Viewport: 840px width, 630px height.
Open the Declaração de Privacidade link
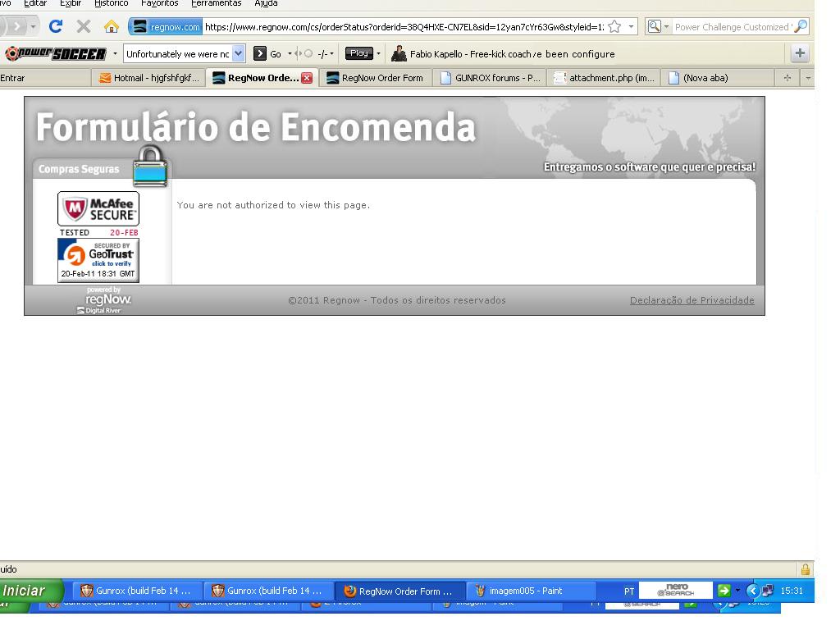[692, 300]
